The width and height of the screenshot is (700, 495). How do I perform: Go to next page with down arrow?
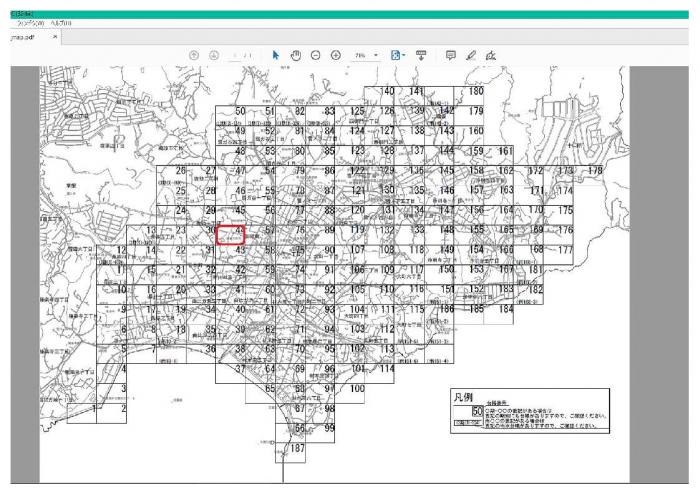213,55
